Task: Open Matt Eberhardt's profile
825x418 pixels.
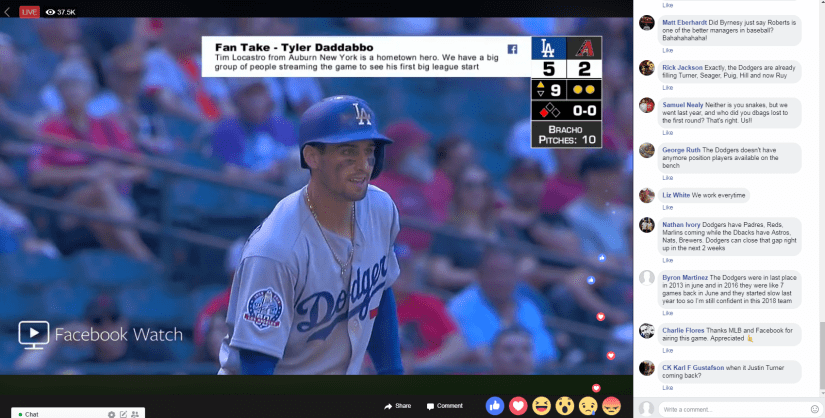Action: click(x=685, y=23)
